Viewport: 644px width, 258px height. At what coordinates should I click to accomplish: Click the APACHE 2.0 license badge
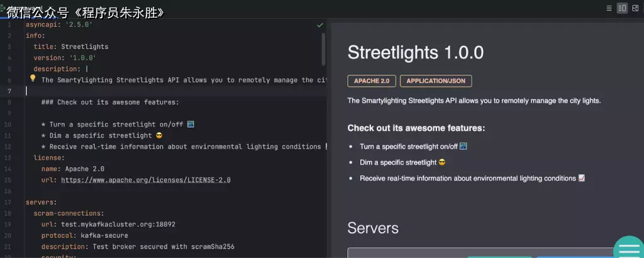coord(371,81)
